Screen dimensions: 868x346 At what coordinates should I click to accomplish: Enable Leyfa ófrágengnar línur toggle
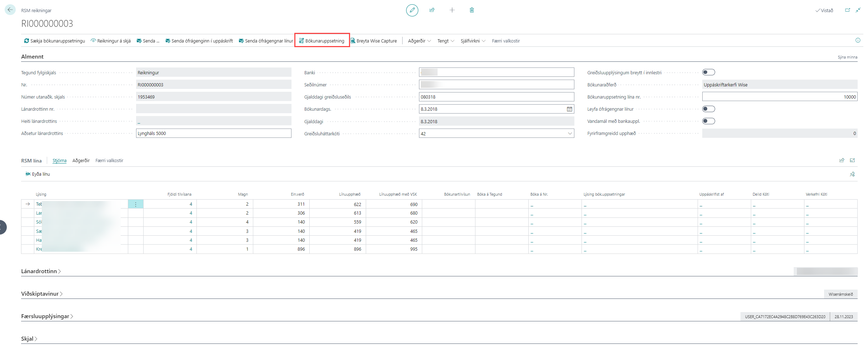[x=708, y=109]
